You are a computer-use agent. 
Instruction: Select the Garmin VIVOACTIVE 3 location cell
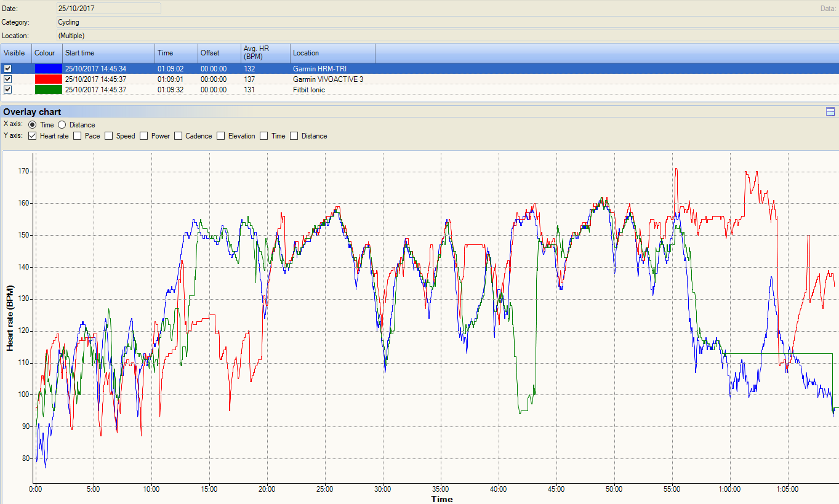[x=333, y=79]
